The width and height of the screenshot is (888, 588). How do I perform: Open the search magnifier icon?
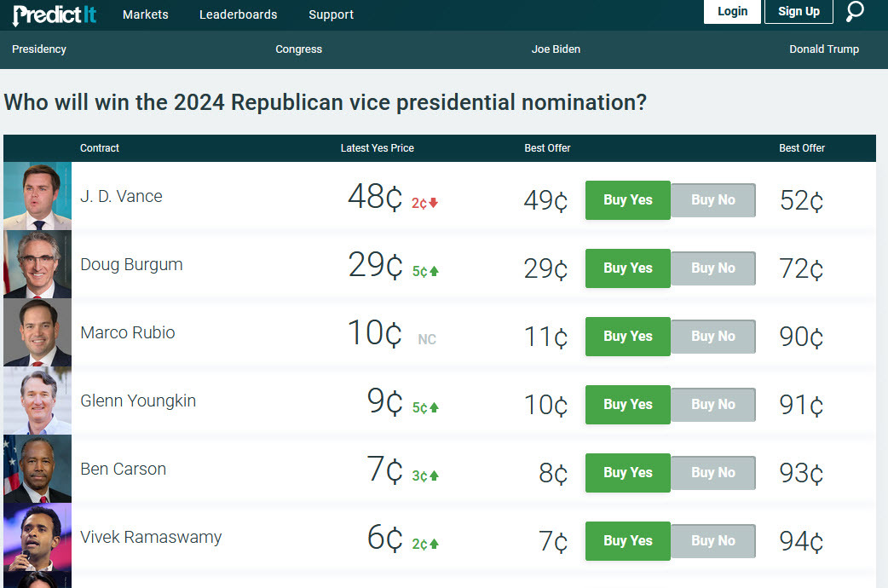855,14
